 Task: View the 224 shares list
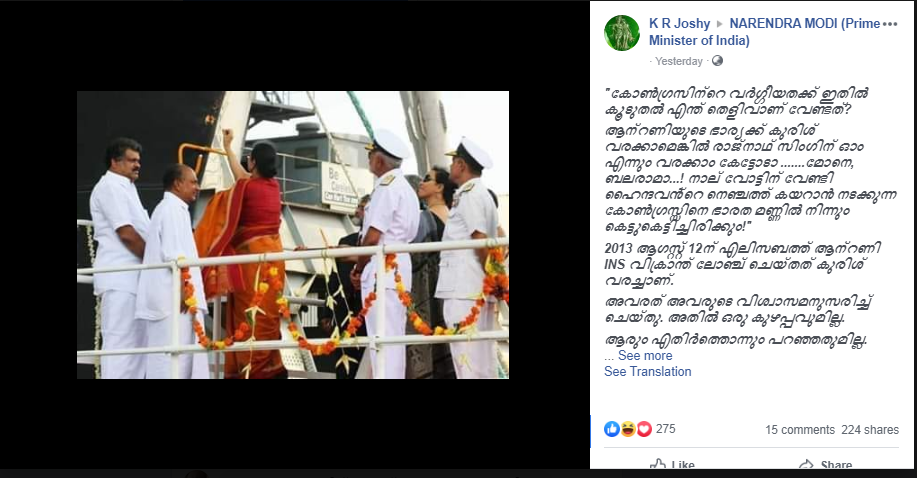click(x=870, y=429)
